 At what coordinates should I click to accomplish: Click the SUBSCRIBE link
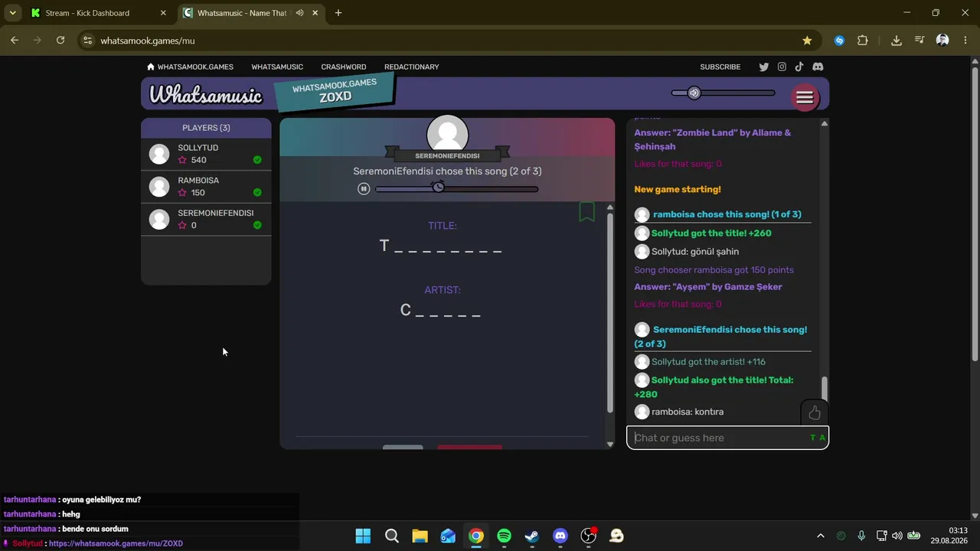[x=720, y=67]
